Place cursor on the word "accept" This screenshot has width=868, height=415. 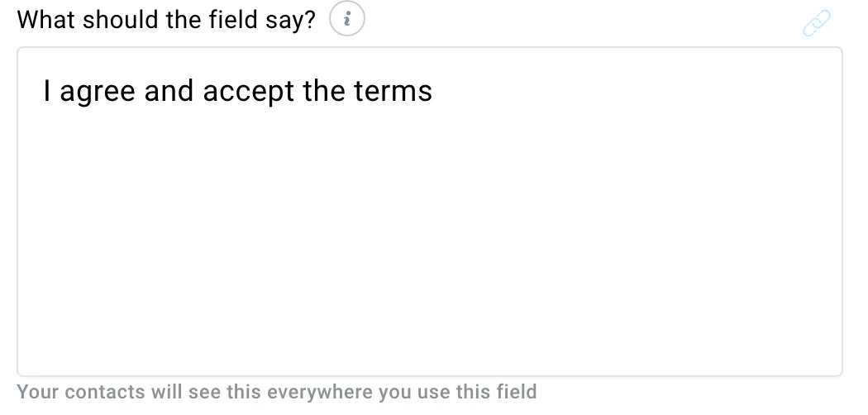(x=249, y=91)
